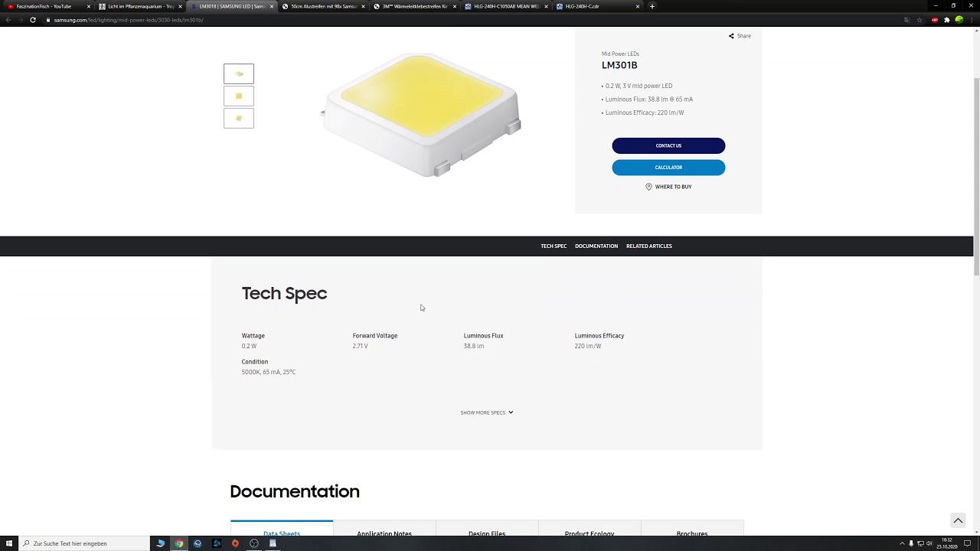Image resolution: width=980 pixels, height=551 pixels.
Task: Click the microphone icon in system tray
Action: point(911,543)
